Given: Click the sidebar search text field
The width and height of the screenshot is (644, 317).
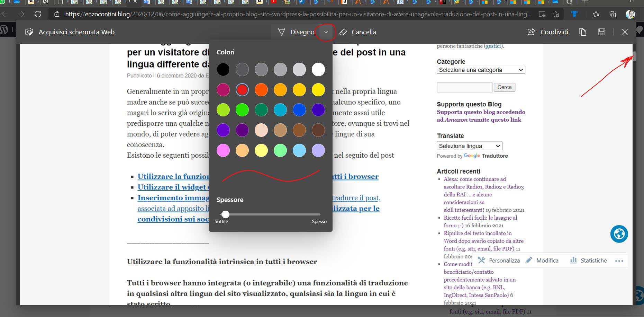Looking at the screenshot, I should [464, 87].
